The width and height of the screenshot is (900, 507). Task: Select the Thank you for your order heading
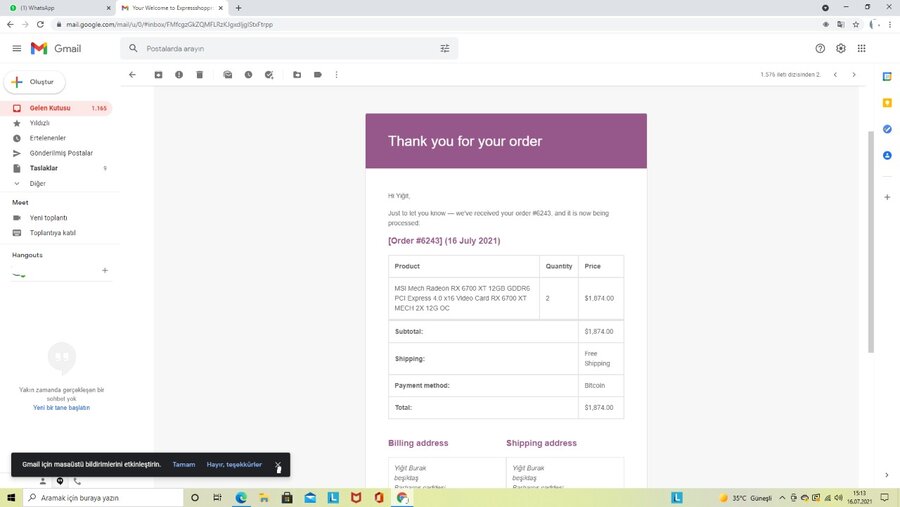[x=465, y=141]
